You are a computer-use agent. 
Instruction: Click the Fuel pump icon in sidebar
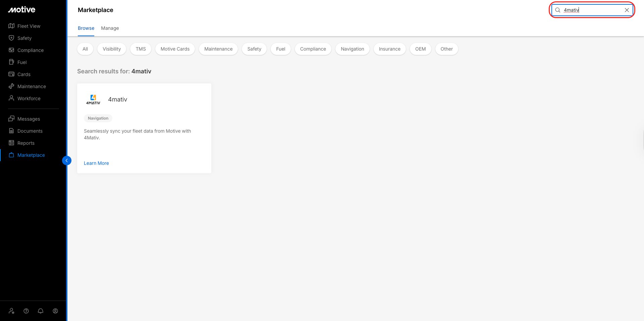11,62
